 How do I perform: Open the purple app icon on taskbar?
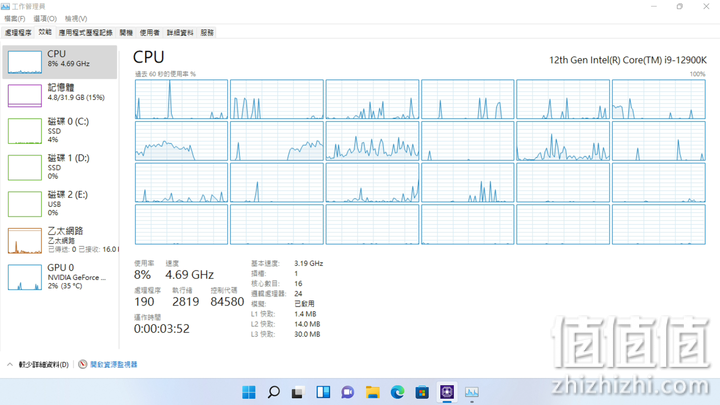click(447, 392)
